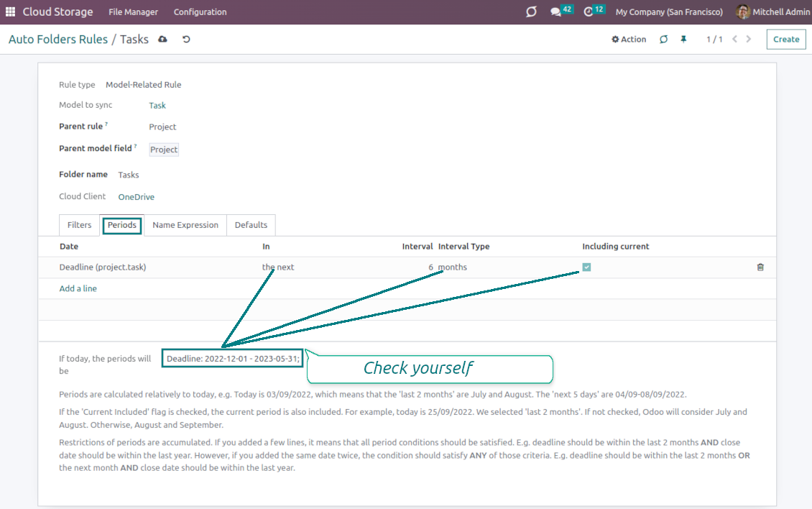Toggle the Including current checkbox
This screenshot has height=509, width=812.
586,267
